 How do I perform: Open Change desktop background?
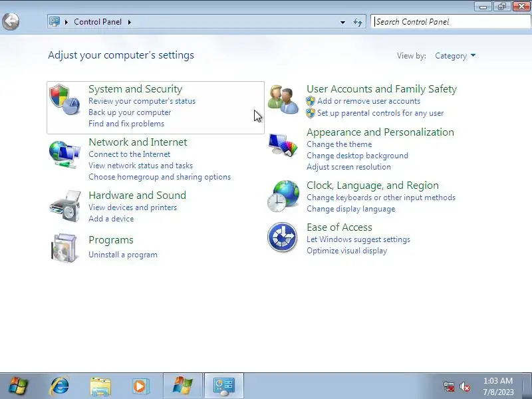pyautogui.click(x=357, y=156)
